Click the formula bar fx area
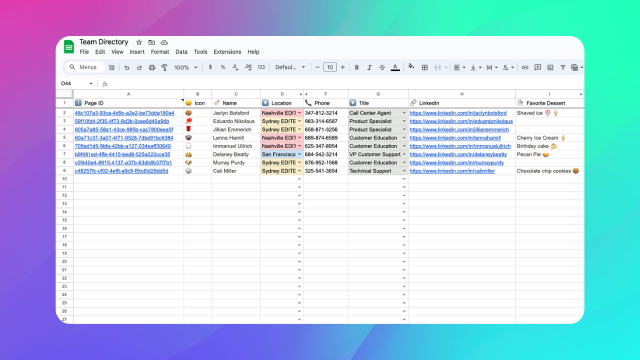Screen dimensions: 640x360 [x=104, y=84]
